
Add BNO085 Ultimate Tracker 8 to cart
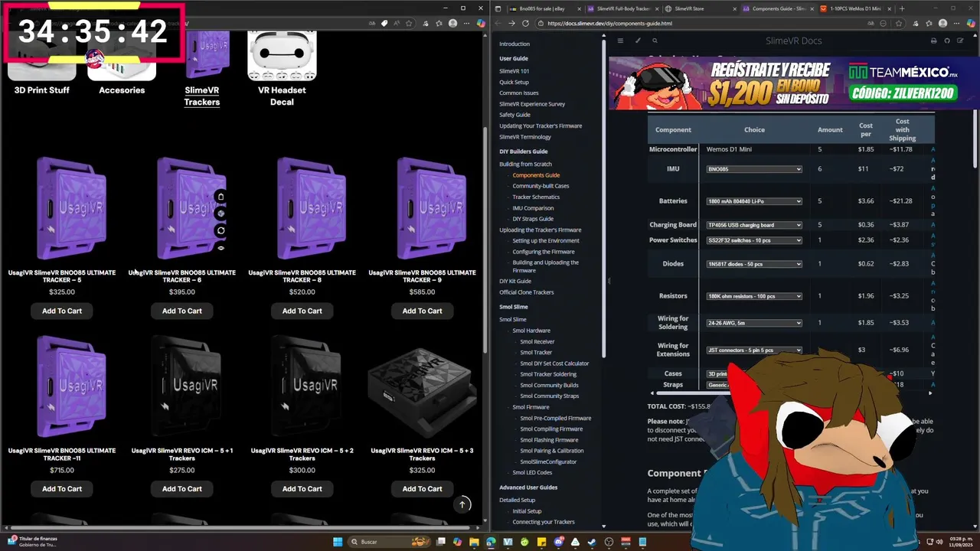coord(302,311)
